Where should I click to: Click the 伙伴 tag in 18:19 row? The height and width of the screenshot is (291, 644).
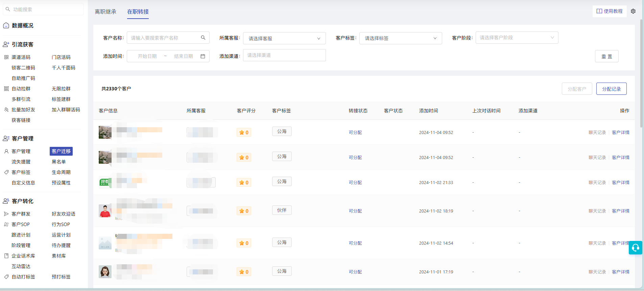coord(282,210)
